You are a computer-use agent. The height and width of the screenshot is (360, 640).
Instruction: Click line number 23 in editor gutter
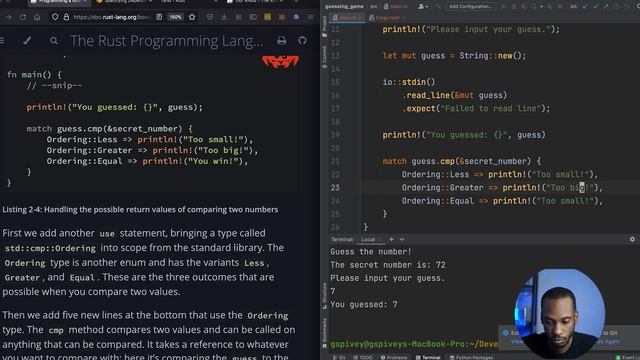pyautogui.click(x=335, y=188)
